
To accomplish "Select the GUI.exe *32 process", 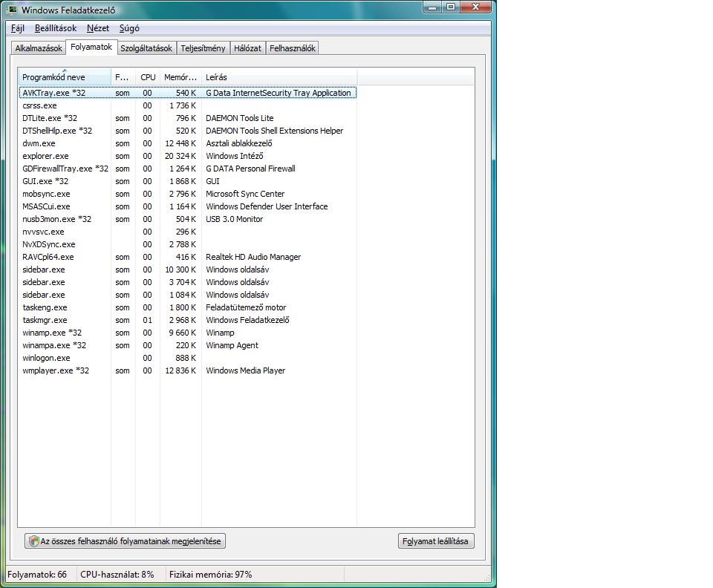I will pos(187,181).
